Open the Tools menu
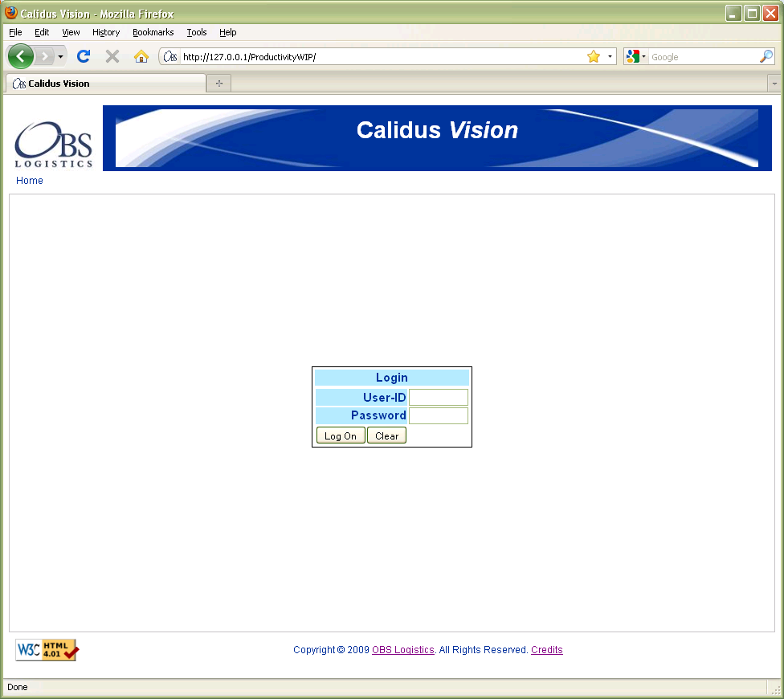 tap(197, 32)
